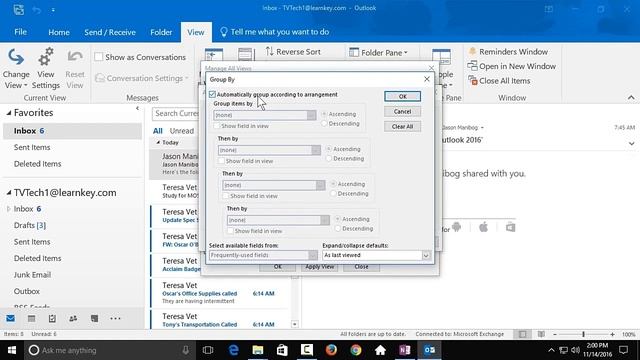This screenshot has width=640, height=360.
Task: Filter messages by Unread tab
Action: click(182, 131)
